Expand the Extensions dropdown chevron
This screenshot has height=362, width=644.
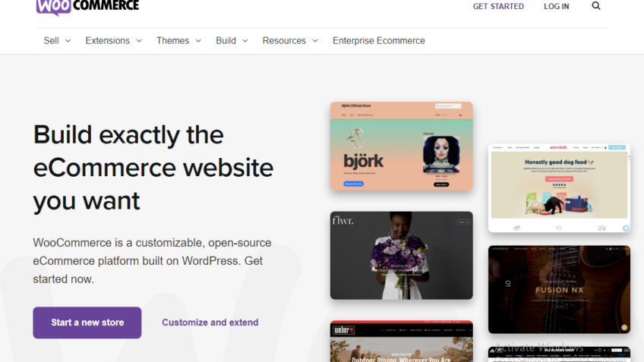tap(139, 41)
